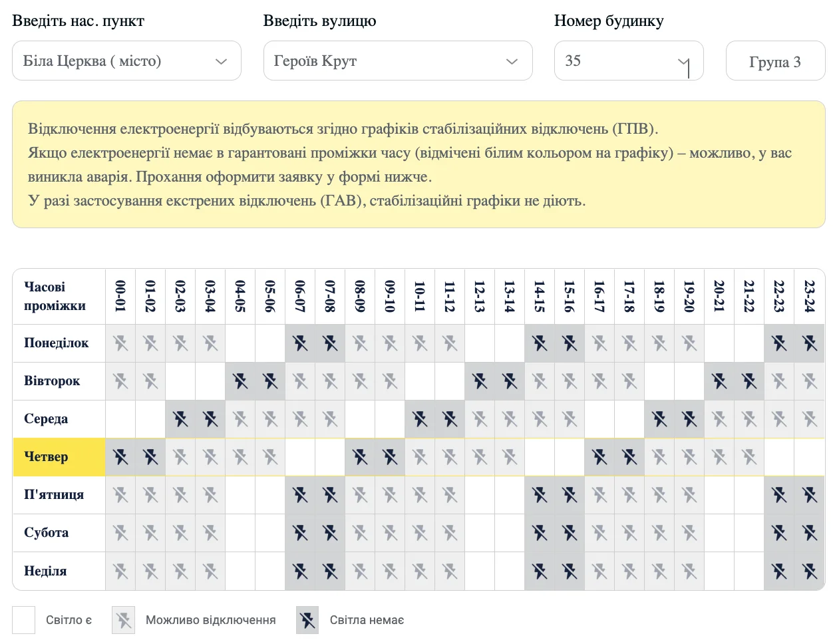837x644 pixels.
Task: Click the 'Світло є' legend text
Action: tap(69, 620)
